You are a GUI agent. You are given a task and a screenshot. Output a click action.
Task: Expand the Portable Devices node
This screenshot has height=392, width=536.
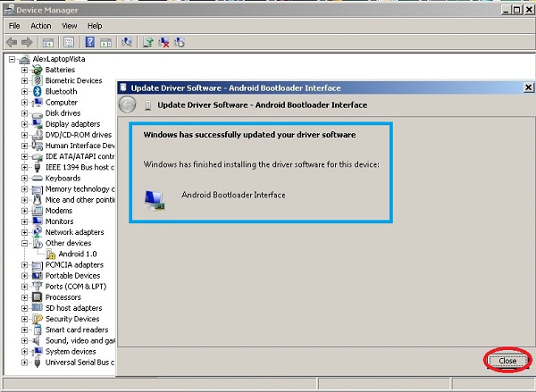(x=24, y=276)
